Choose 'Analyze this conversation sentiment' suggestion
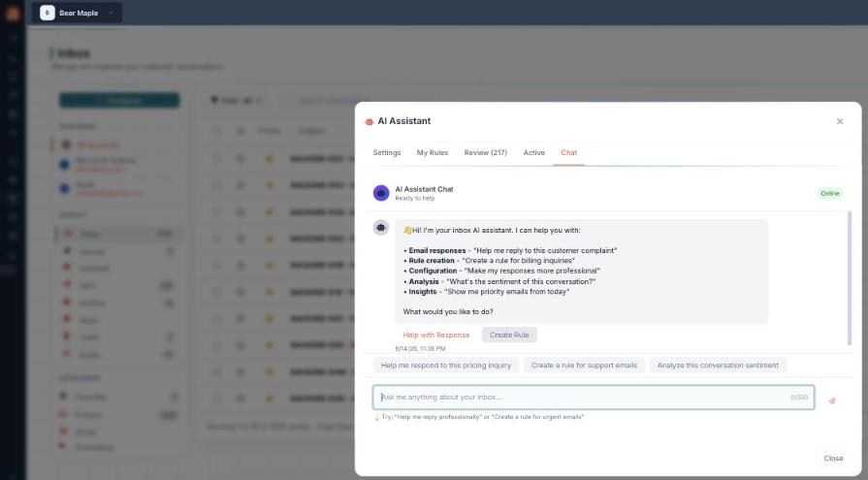The image size is (868, 480). 718,366
